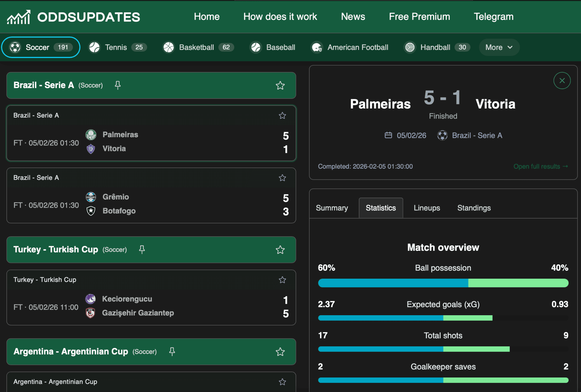Viewport: 581px width, 392px height.
Task: Close the match details panel
Action: click(x=562, y=81)
